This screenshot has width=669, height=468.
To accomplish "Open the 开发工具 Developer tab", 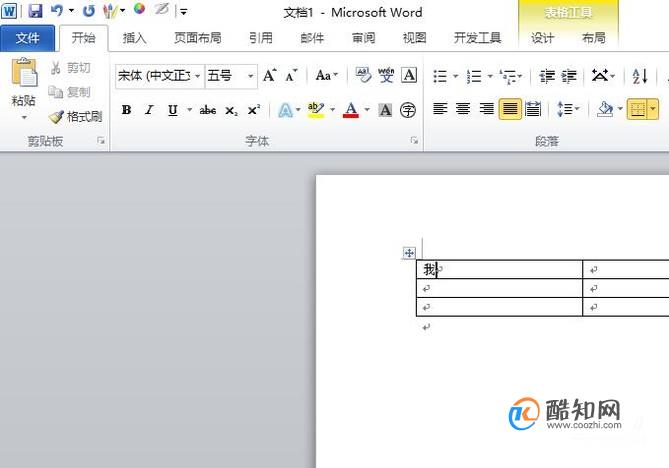I will click(x=477, y=38).
